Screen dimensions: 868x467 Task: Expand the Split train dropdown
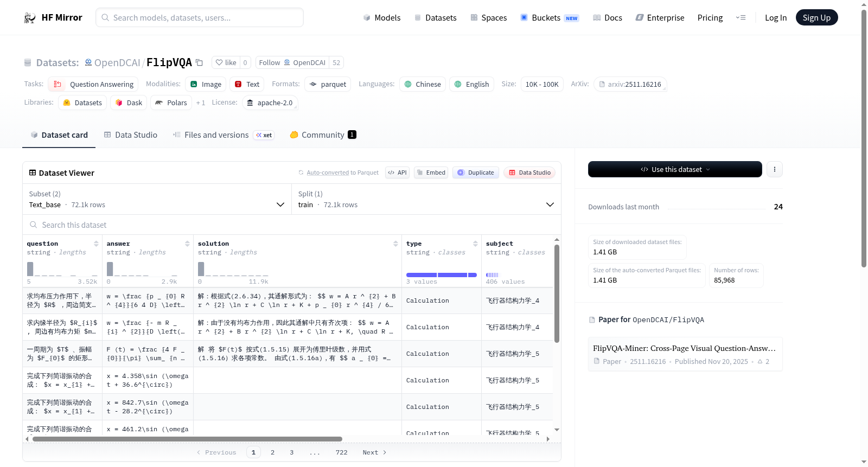tap(426, 199)
